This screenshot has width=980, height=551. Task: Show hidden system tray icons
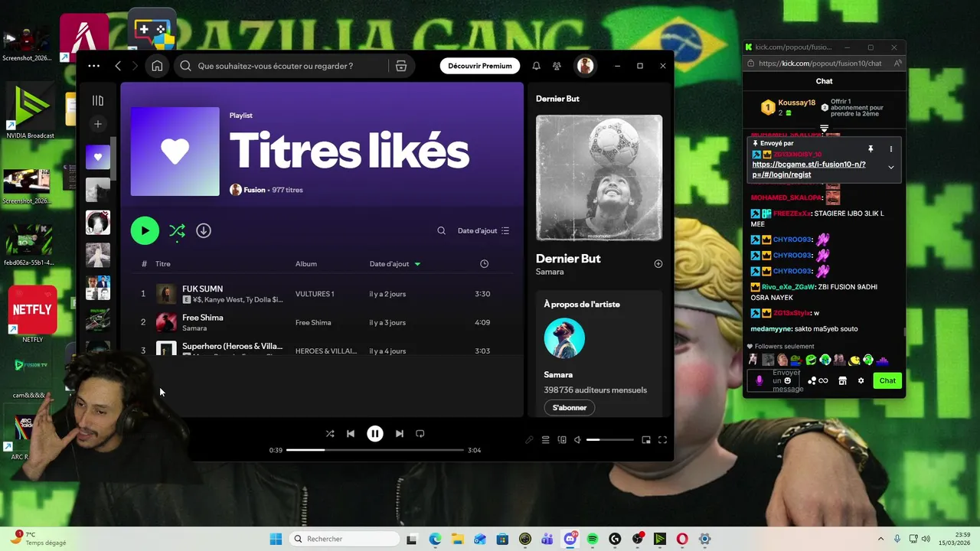880,539
